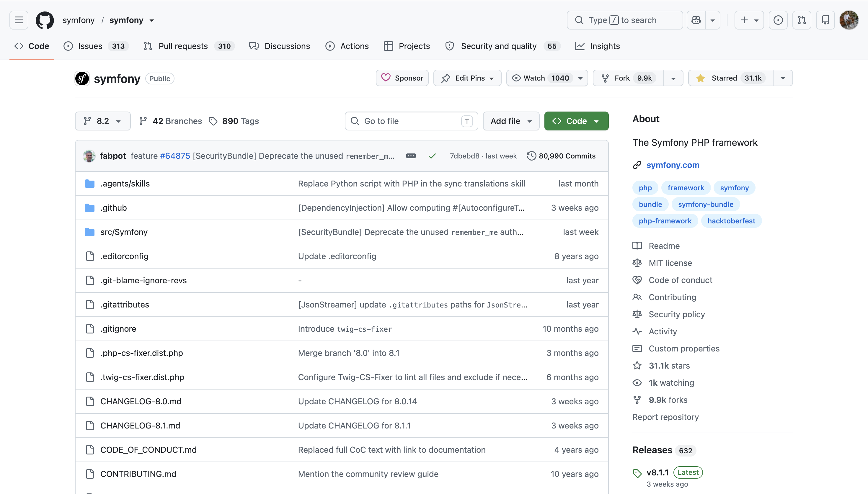Open the hamburger navigation menu
868x494 pixels.
[x=19, y=20]
